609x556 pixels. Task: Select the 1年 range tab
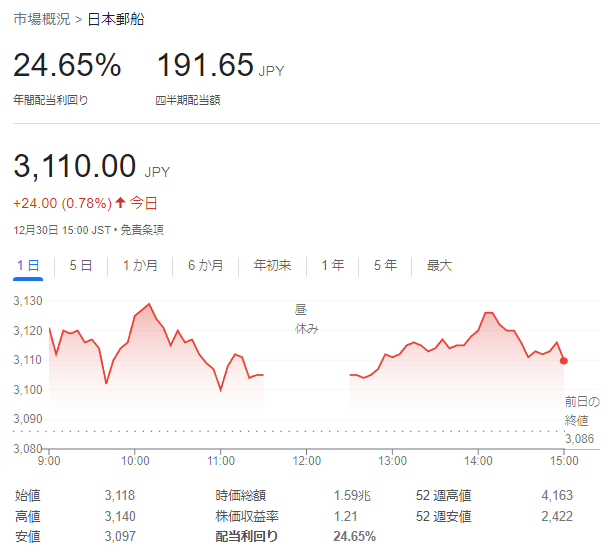[332, 265]
